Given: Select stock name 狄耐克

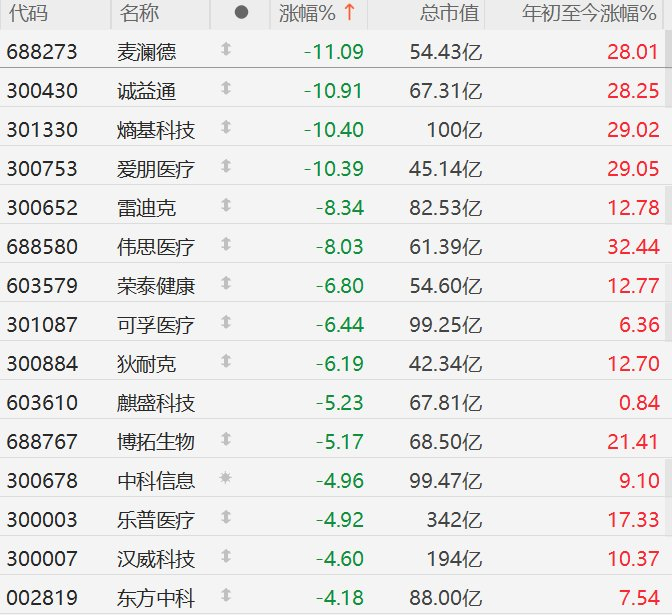Looking at the screenshot, I should pyautogui.click(x=147, y=364).
